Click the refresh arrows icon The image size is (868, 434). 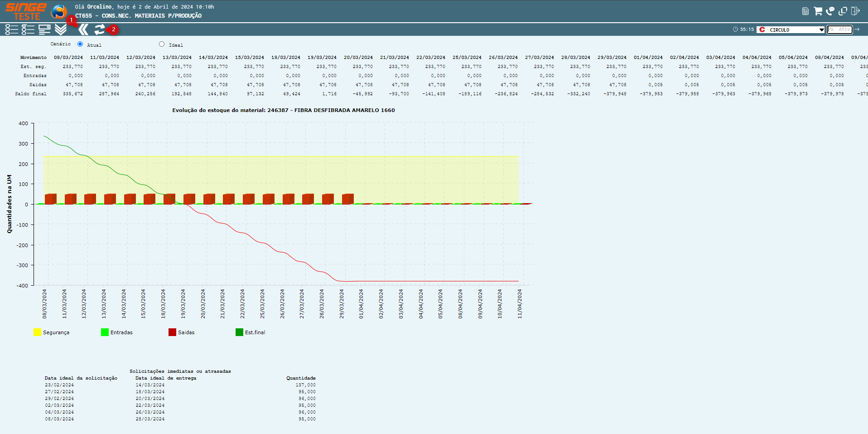[100, 29]
